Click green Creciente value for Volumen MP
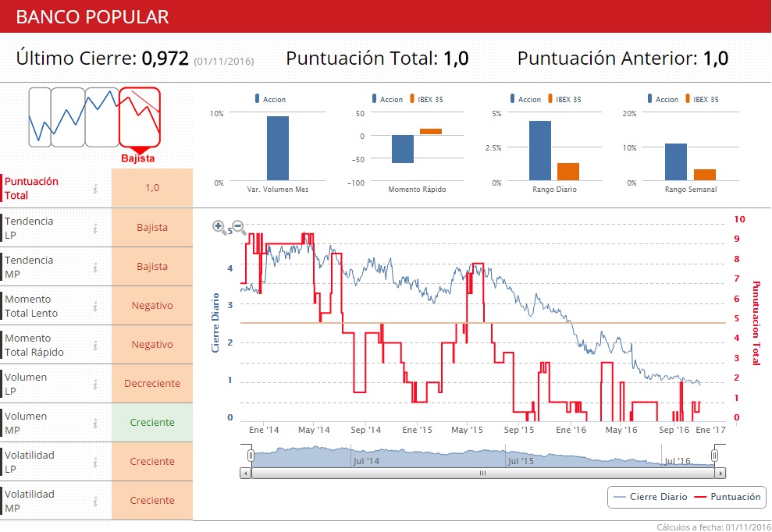 152,422
